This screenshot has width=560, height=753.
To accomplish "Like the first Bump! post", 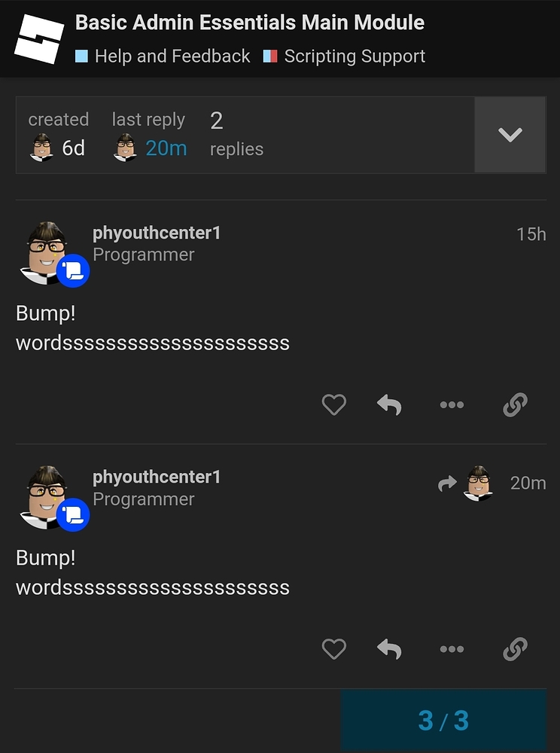I will [333, 405].
